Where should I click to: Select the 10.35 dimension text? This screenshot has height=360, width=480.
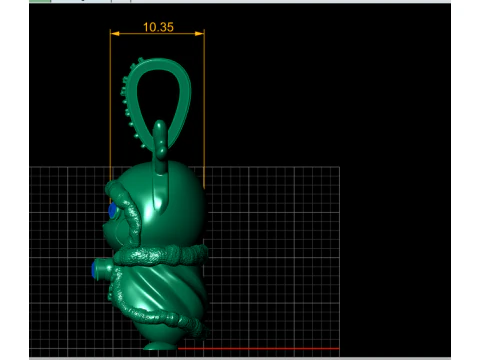coord(158,27)
